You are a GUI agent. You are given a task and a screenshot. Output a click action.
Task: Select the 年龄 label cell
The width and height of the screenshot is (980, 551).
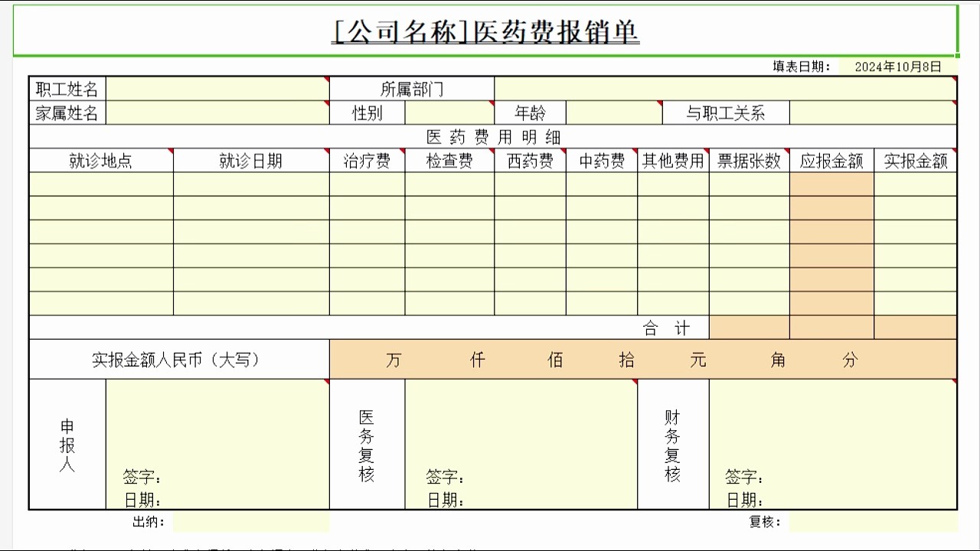[530, 112]
